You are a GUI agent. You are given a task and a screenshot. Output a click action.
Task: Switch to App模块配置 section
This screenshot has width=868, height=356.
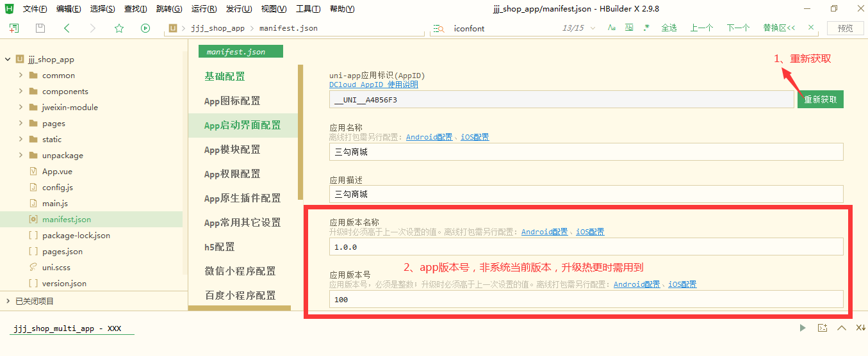click(x=233, y=149)
